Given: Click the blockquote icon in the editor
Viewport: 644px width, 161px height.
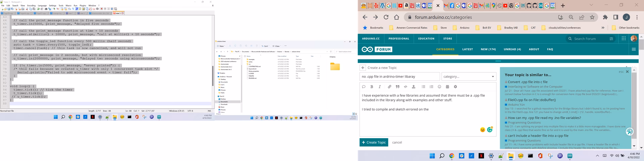Looking at the screenshot, I should [397, 87].
